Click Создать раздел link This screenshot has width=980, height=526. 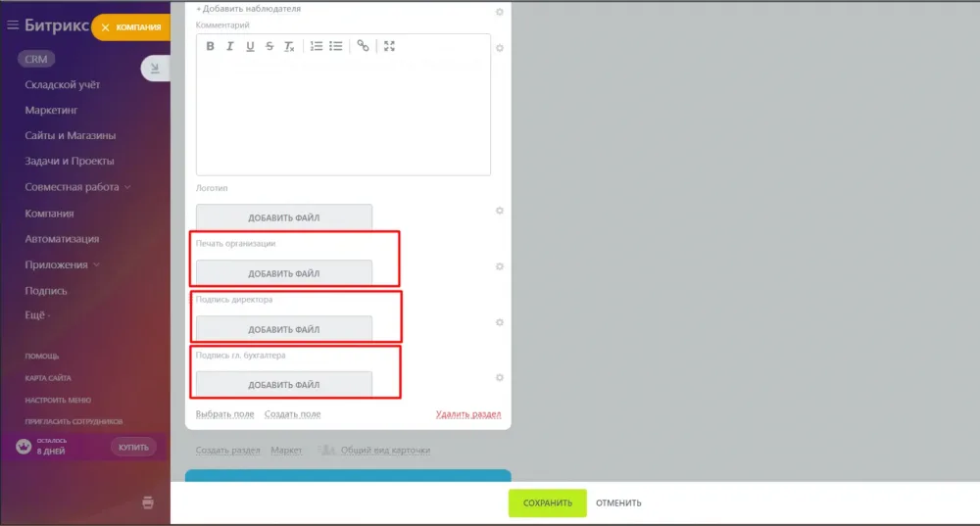tap(227, 451)
